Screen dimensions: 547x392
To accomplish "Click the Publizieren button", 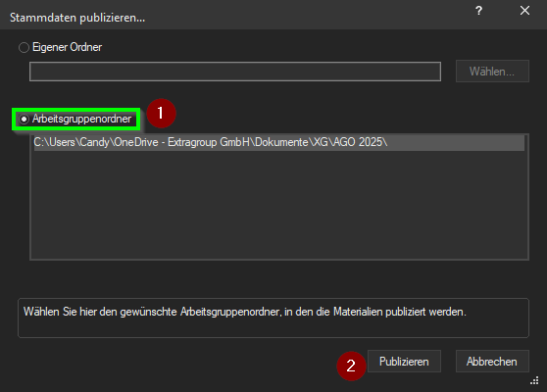I will click(404, 362).
